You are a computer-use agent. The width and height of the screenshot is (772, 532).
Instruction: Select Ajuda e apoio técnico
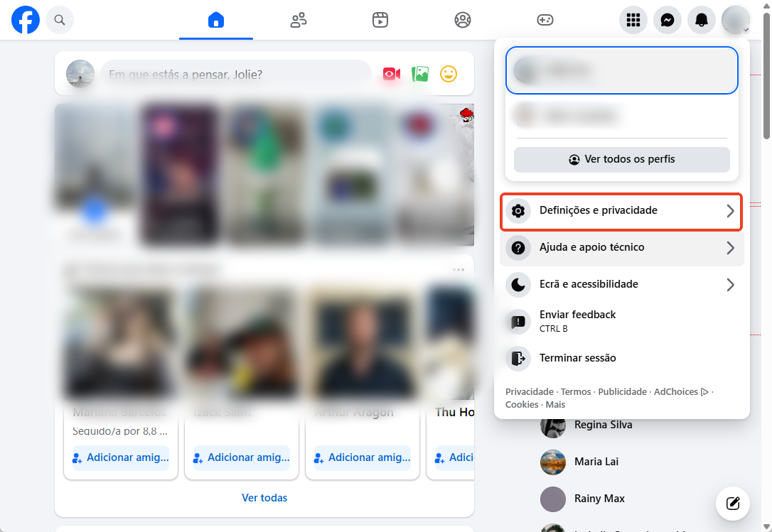[621, 247]
